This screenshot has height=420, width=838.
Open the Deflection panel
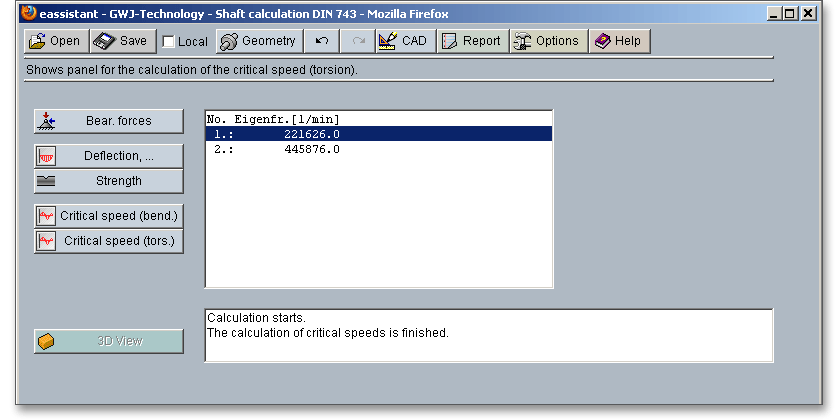point(109,156)
